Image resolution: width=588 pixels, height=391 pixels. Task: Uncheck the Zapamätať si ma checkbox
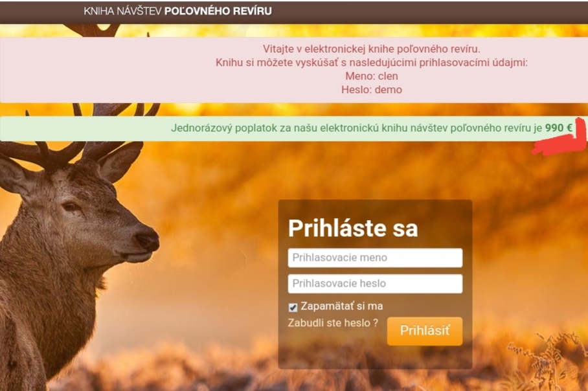[x=293, y=307]
